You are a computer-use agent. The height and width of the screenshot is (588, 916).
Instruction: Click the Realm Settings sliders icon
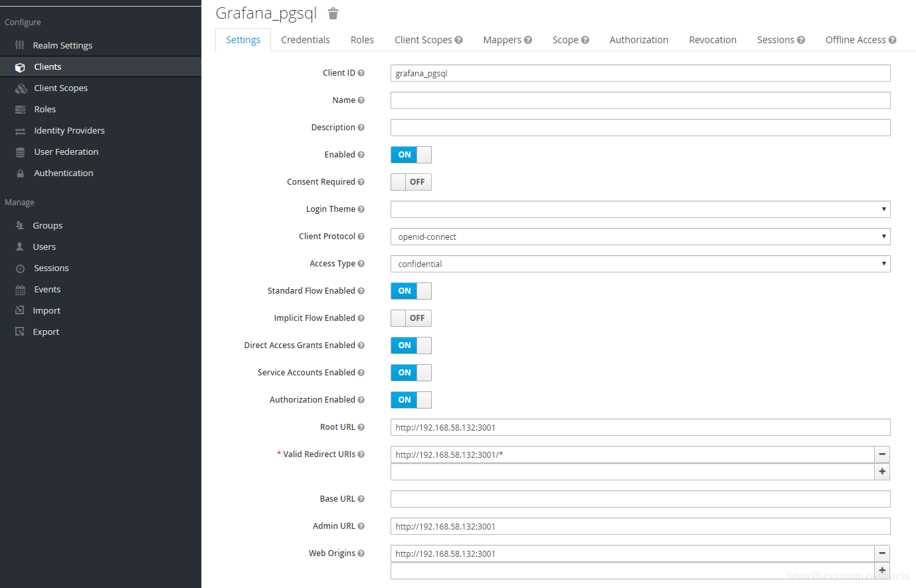click(20, 45)
